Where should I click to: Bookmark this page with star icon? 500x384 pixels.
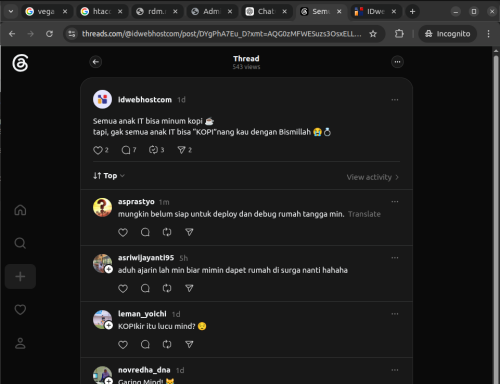click(x=373, y=34)
